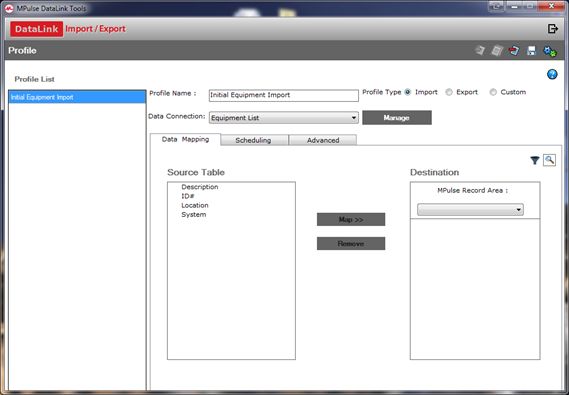Click the MPulse logo in the title bar
Image resolution: width=569 pixels, height=395 pixels.
(9, 8)
